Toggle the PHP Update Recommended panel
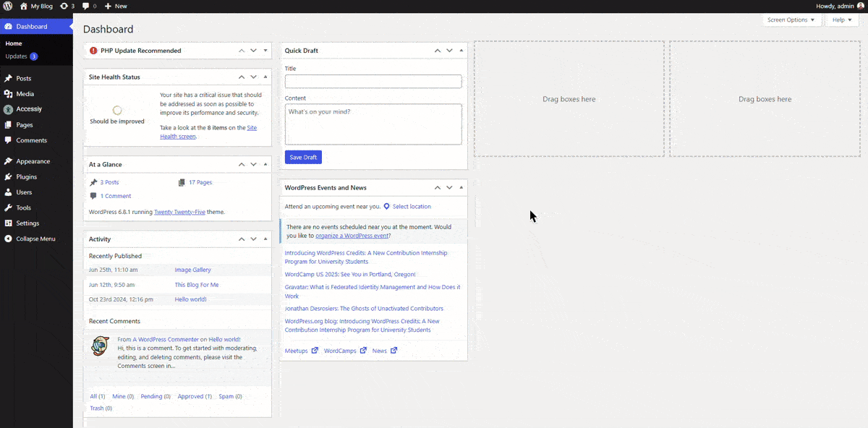 265,51
